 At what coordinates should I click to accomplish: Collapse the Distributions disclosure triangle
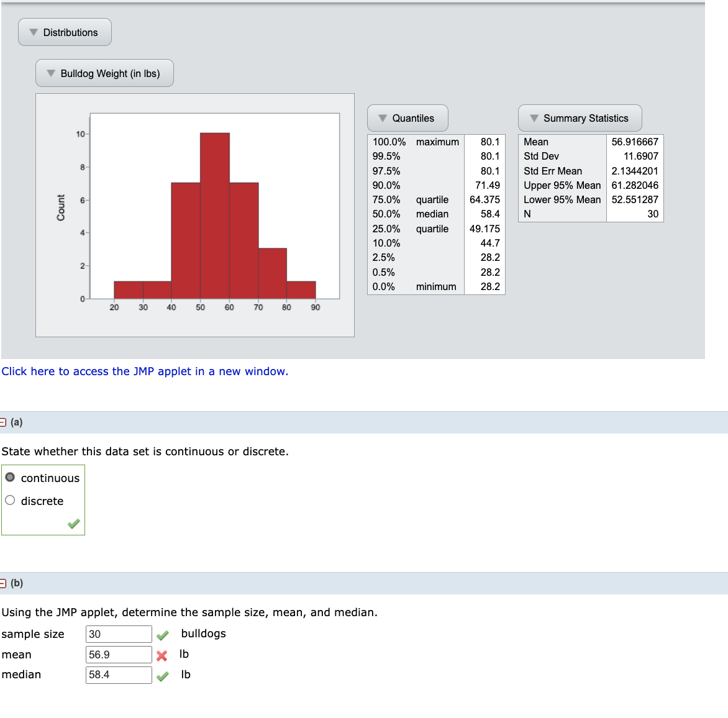tap(33, 32)
